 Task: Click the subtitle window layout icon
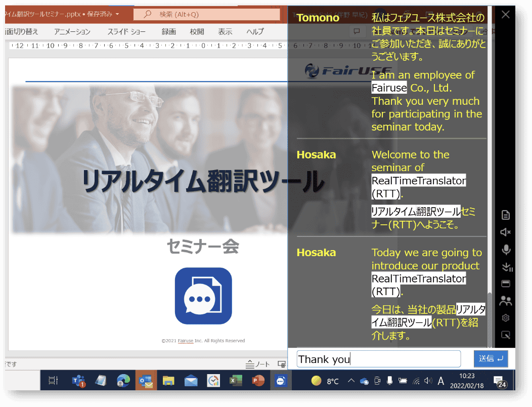point(506,283)
